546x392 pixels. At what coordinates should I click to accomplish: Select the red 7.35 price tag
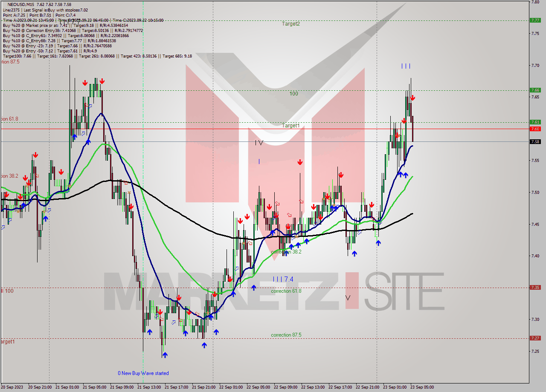[x=535, y=288]
